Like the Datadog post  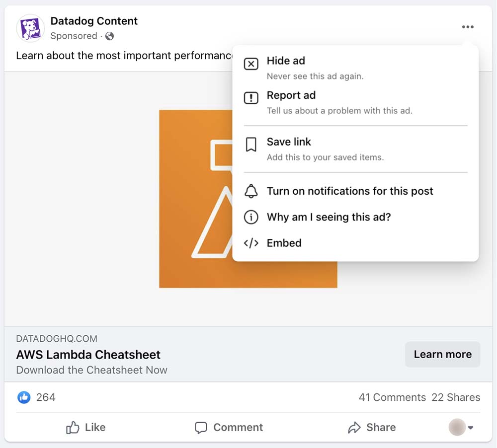[x=85, y=428]
